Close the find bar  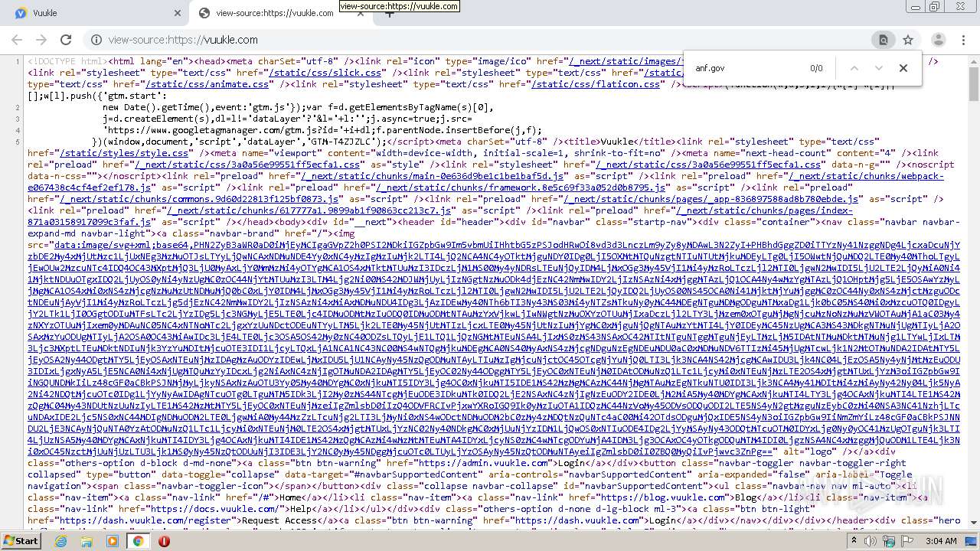903,68
